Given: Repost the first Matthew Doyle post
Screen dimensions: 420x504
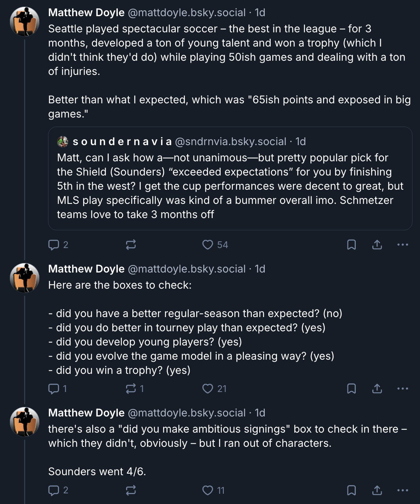Looking at the screenshot, I should [x=131, y=245].
